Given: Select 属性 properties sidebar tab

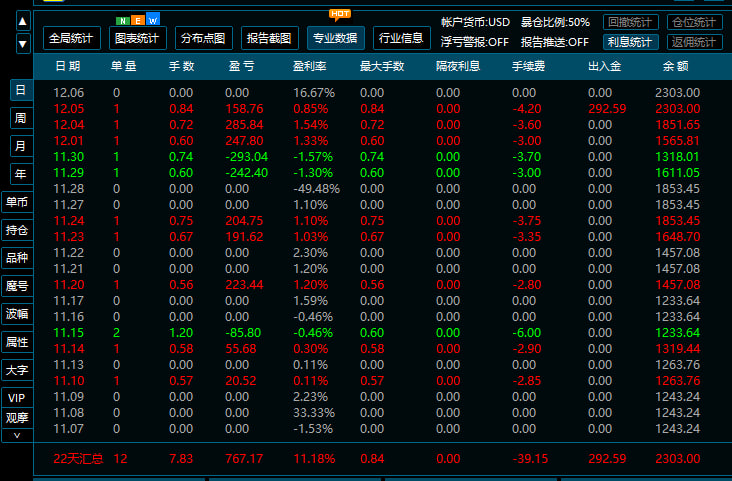Looking at the screenshot, I should coord(17,342).
